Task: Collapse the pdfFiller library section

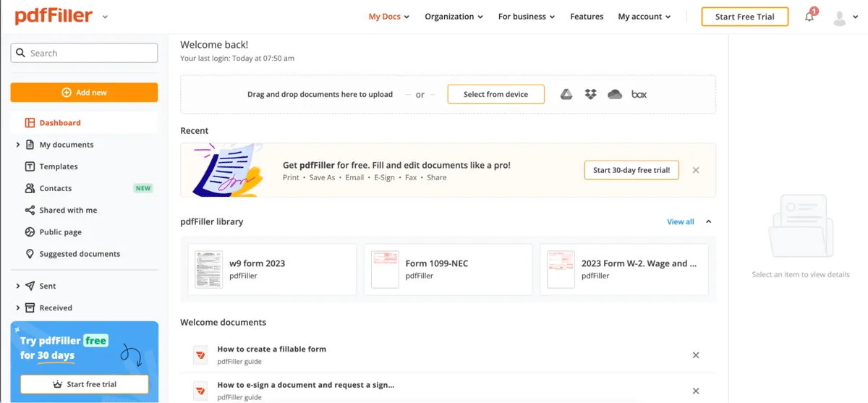Action: click(708, 221)
